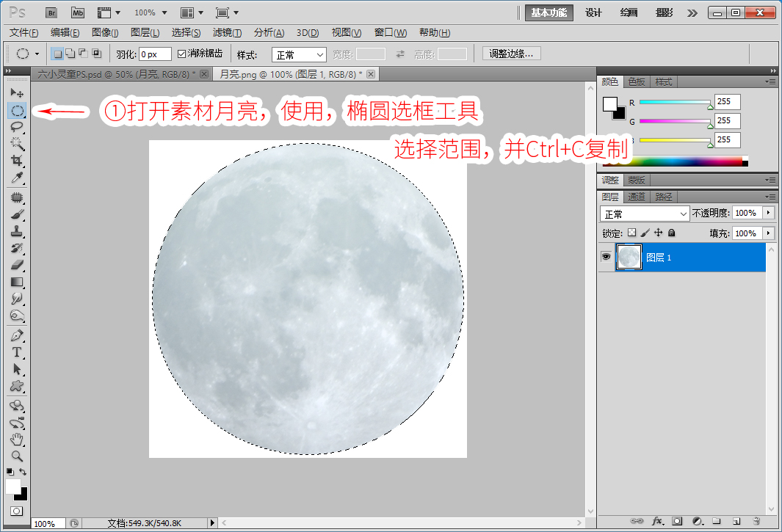
Task: Toggle lock transparent pixels icon
Action: (x=632, y=233)
